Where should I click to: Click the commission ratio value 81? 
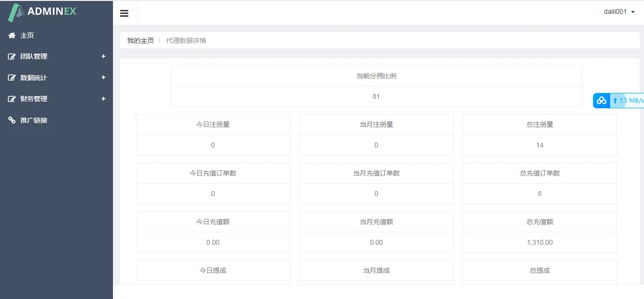(x=377, y=96)
